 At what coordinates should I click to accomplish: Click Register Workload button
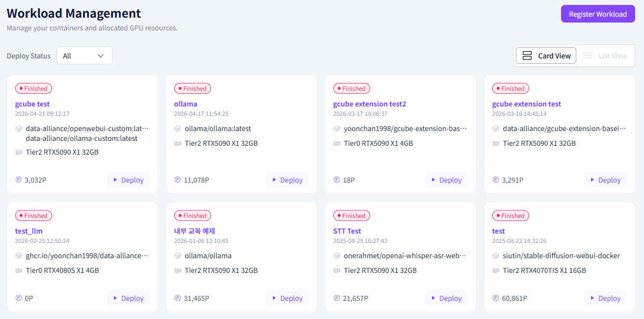coord(598,14)
